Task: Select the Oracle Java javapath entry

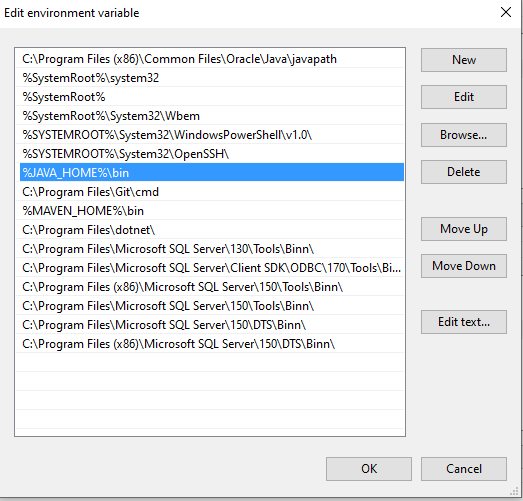Action: [x=211, y=59]
